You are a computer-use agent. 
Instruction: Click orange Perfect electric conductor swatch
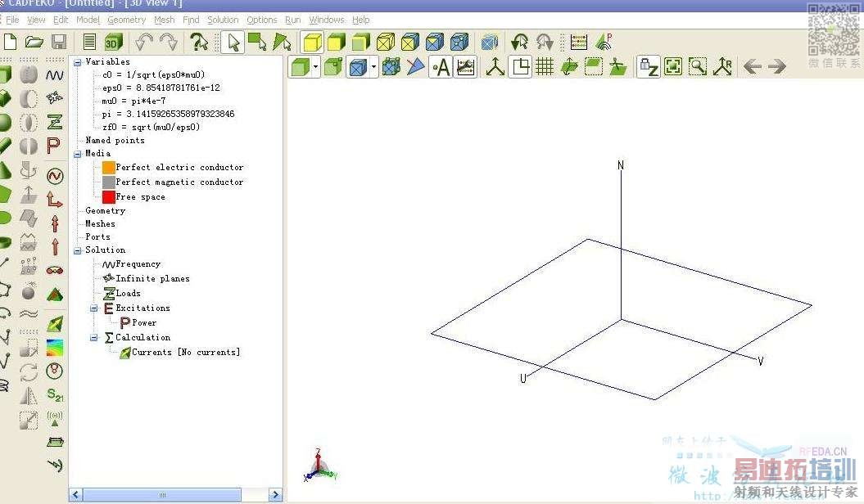pos(109,167)
